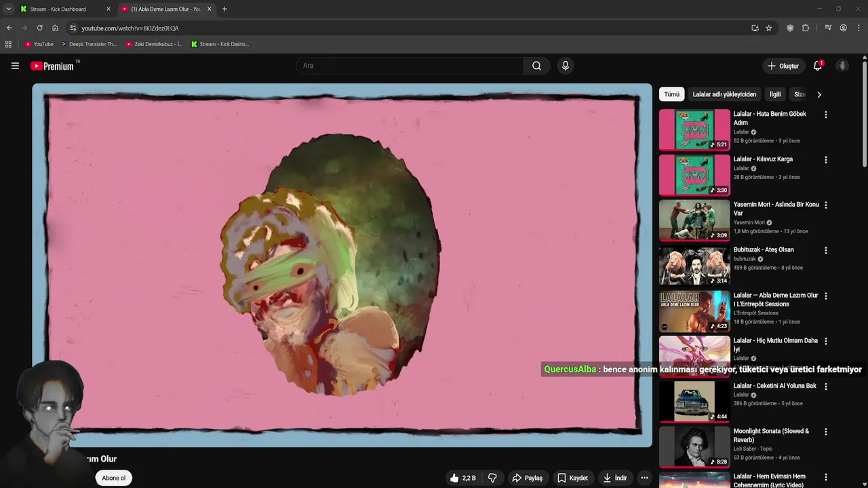Viewport: 868px width, 488px height.
Task: Start voice search with microphone icon
Action: [565, 66]
